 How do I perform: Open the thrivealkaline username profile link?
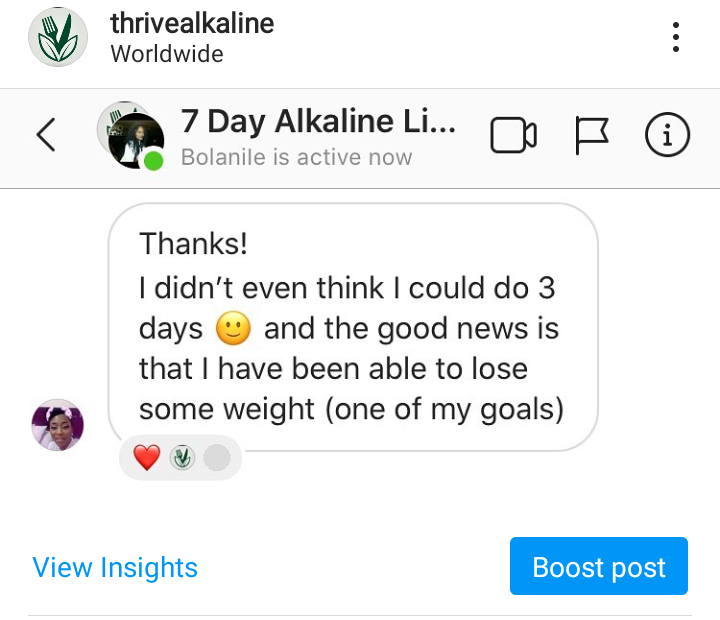pyautogui.click(x=192, y=23)
